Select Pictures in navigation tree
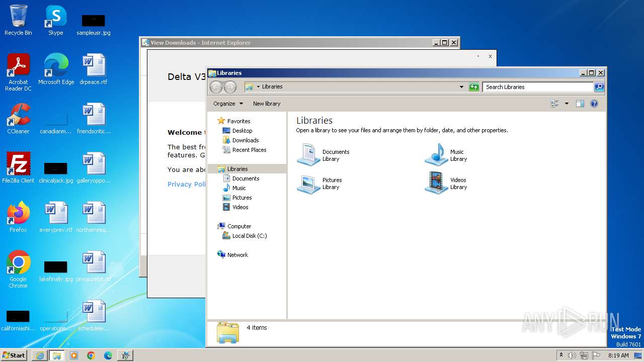Image resolution: width=644 pixels, height=362 pixels. pos(242,198)
